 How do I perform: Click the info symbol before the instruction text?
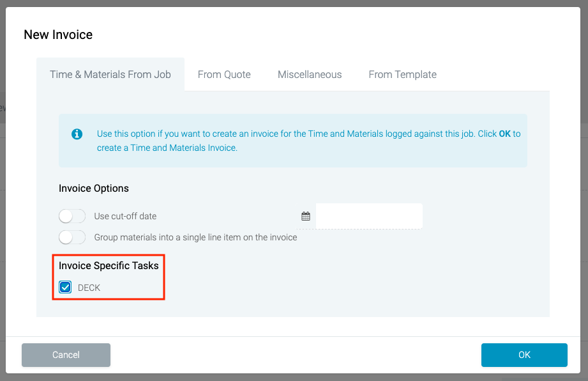coord(77,134)
